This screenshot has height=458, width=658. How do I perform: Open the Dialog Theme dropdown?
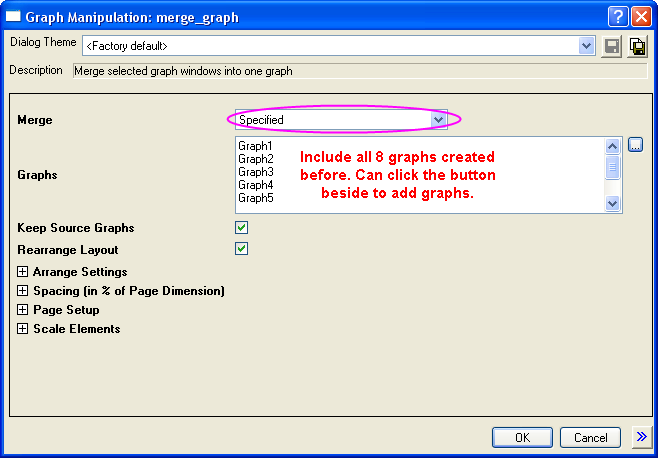click(x=587, y=46)
